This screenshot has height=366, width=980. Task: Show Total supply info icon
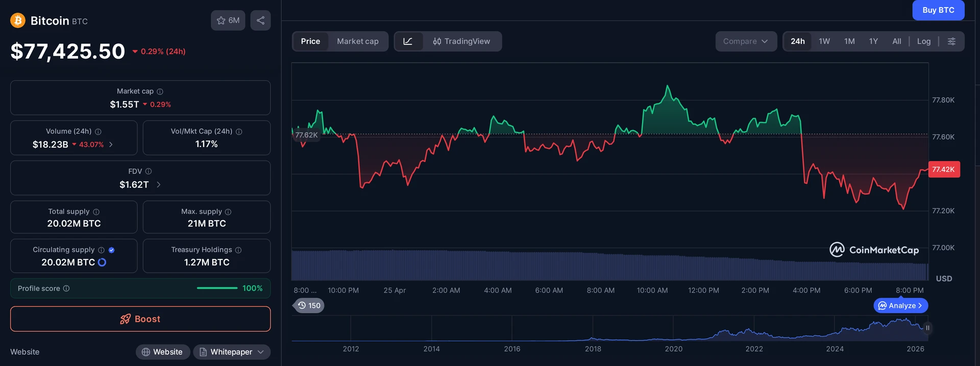point(96,212)
